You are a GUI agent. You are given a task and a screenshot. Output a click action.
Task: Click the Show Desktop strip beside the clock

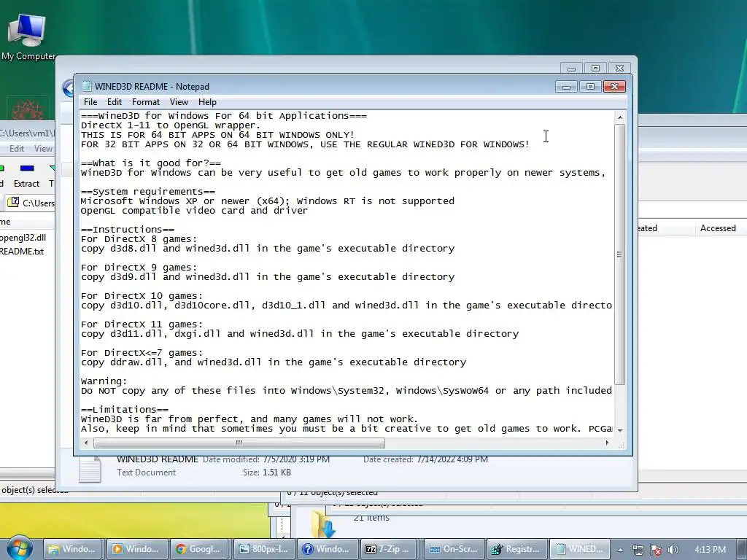(x=742, y=550)
